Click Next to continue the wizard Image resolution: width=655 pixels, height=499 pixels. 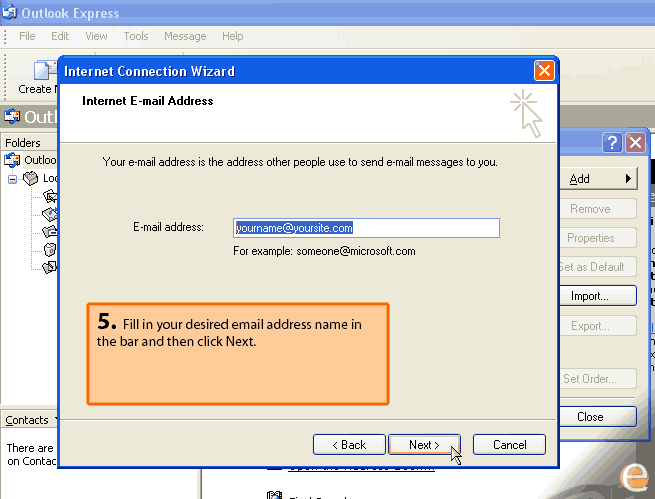423,445
